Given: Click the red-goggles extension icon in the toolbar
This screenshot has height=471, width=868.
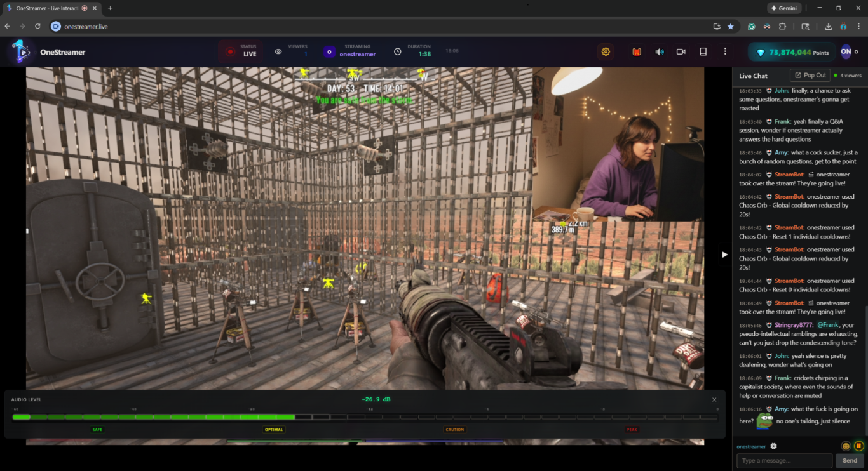Looking at the screenshot, I should [767, 27].
